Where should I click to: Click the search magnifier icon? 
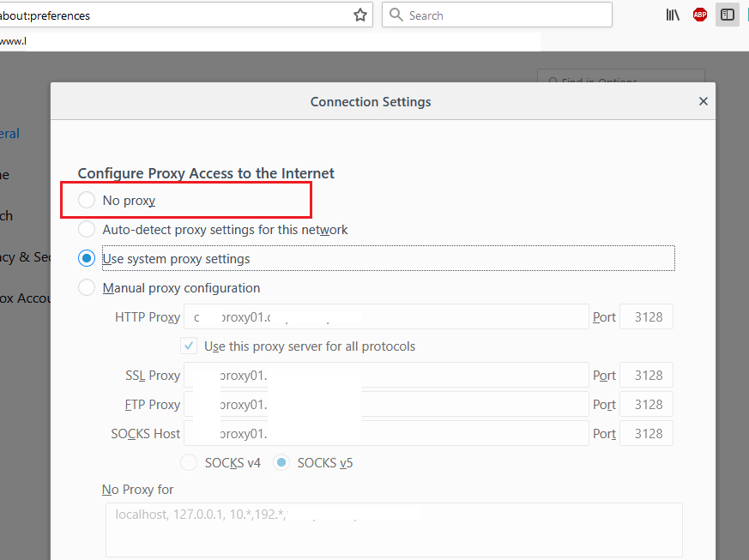[396, 15]
